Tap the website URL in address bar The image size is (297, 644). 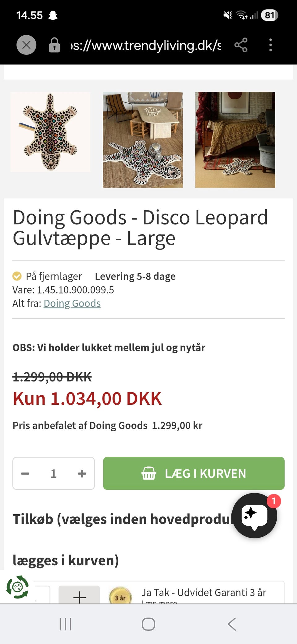pos(146,45)
